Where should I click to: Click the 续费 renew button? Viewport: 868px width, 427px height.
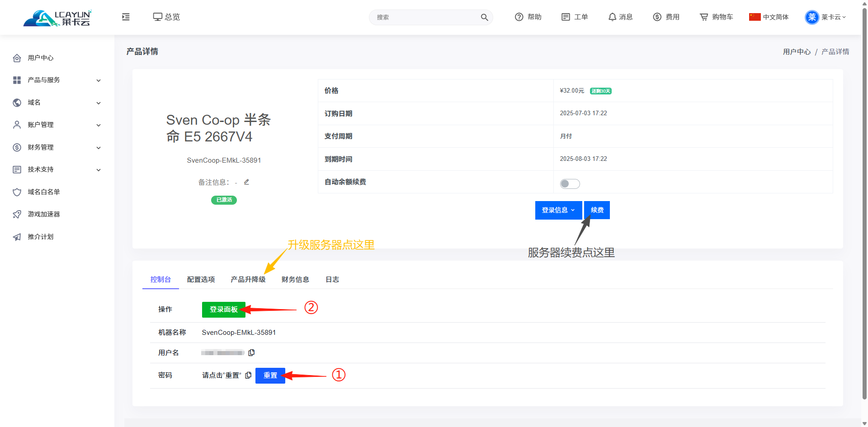[x=597, y=210]
